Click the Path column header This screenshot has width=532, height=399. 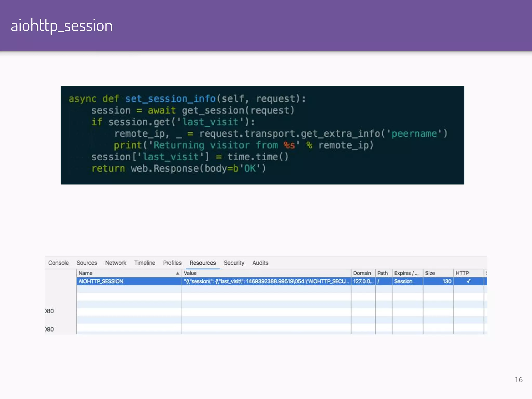pyautogui.click(x=382, y=273)
